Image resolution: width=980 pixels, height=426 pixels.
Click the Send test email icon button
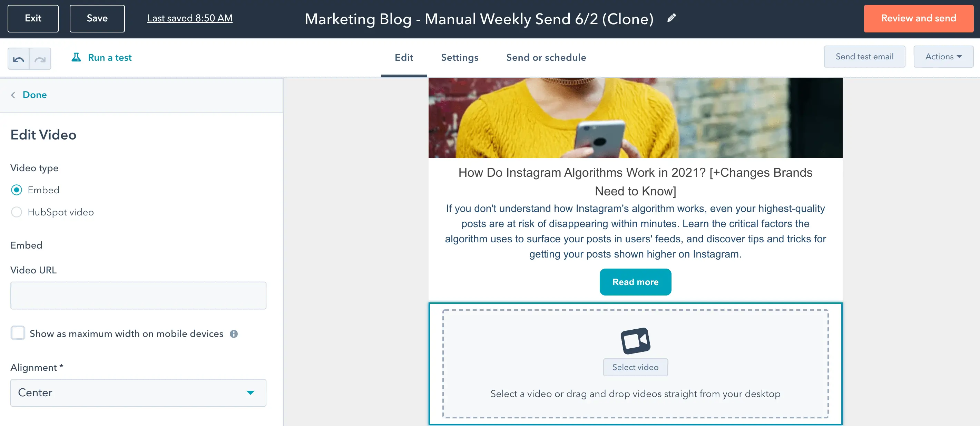(x=866, y=57)
